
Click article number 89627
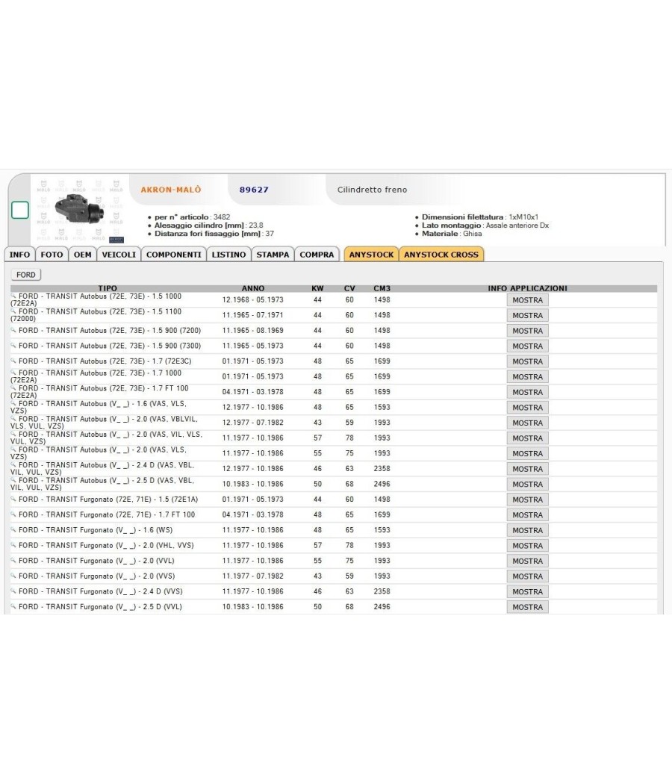tap(254, 190)
